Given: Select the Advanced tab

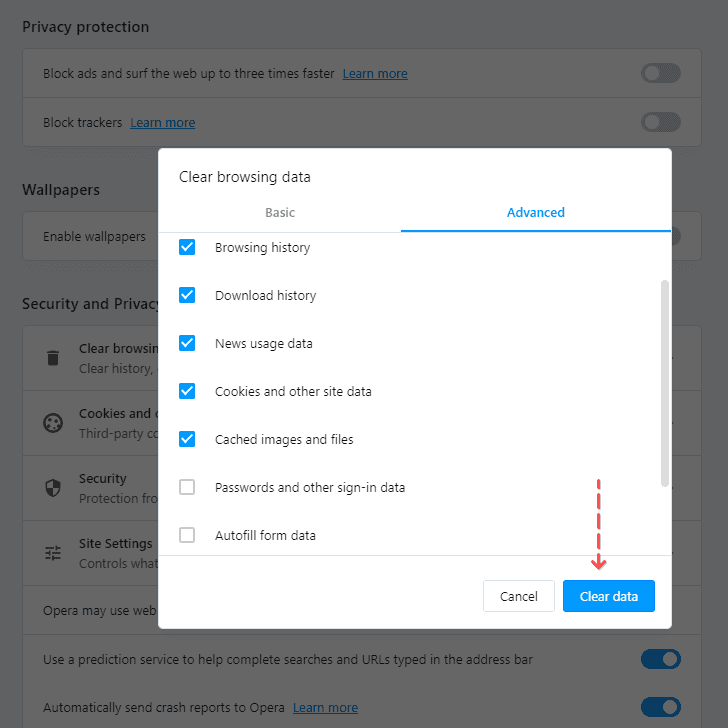Looking at the screenshot, I should click(x=536, y=212).
